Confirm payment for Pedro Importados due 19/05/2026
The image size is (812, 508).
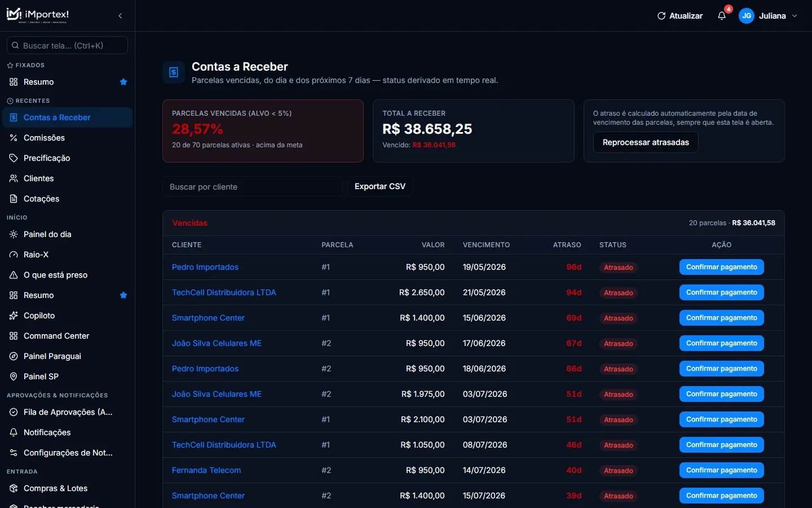(x=722, y=267)
